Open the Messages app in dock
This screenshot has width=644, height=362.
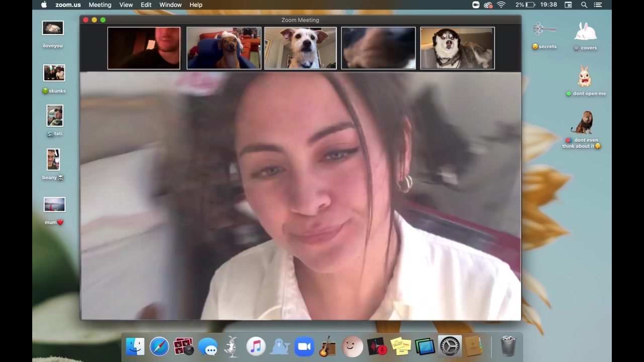(x=208, y=347)
